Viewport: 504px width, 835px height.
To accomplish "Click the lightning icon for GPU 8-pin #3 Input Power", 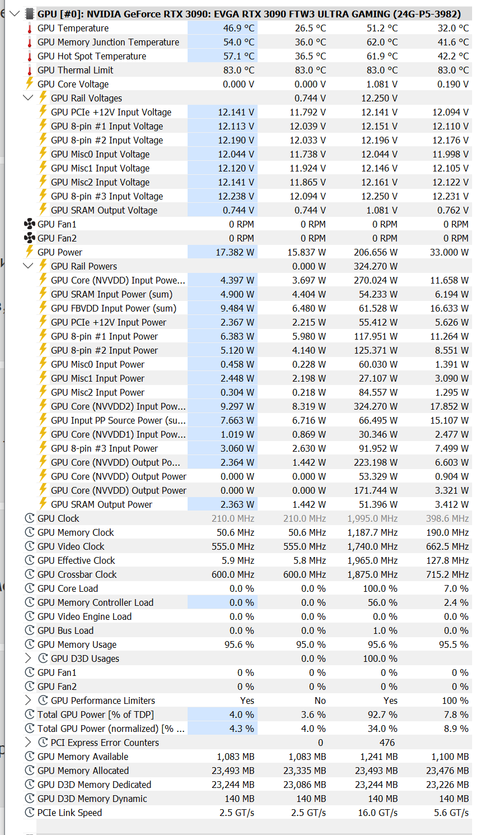I will (43, 447).
